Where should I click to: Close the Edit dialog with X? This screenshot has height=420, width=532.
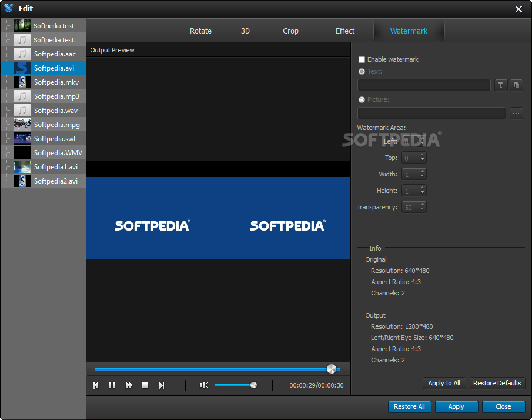pyautogui.click(x=518, y=9)
